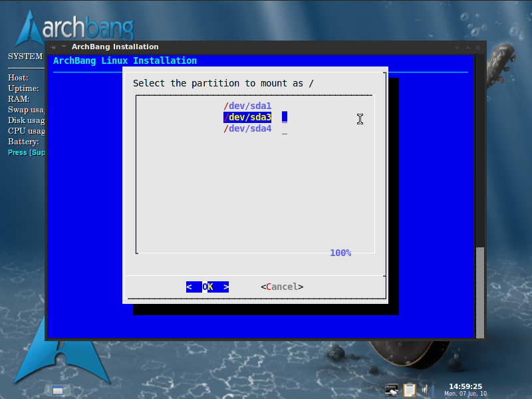Open the clipboard manager tray icon
The height and width of the screenshot is (399, 532).
click(x=410, y=390)
